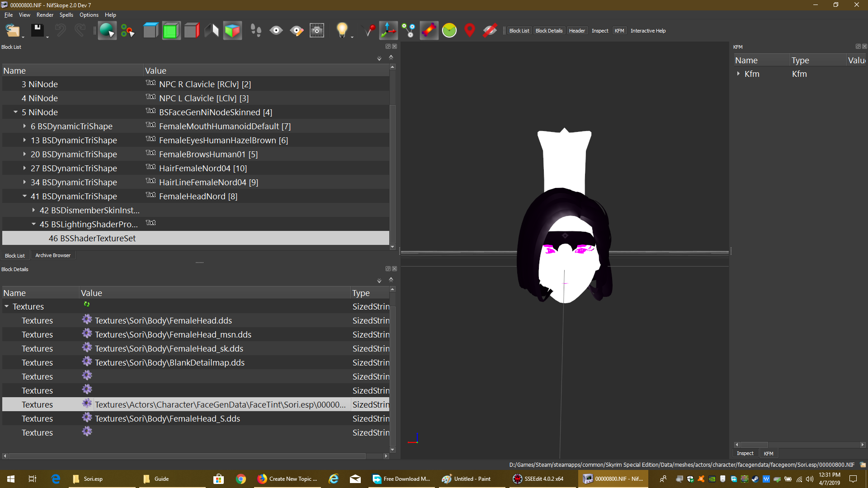
Task: Click the green refresh icon on Textures row
Action: click(x=86, y=305)
